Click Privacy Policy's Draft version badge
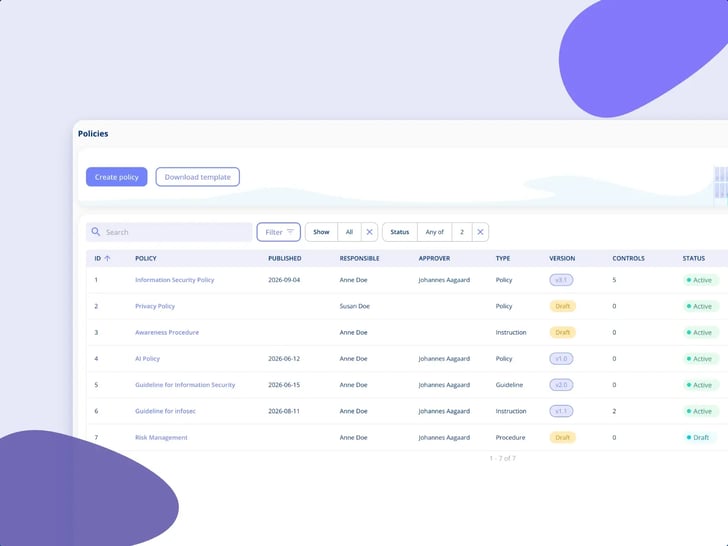728x546 pixels. (x=563, y=306)
